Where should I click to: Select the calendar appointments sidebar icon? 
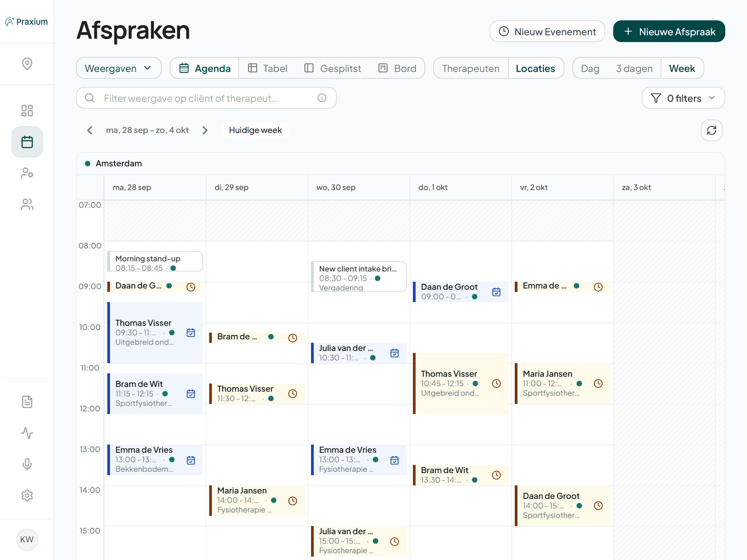(27, 142)
